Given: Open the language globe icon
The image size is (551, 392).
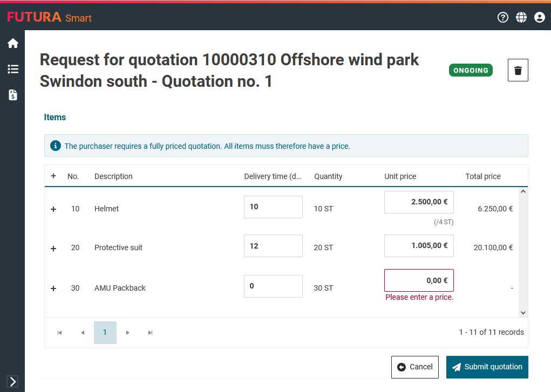Looking at the screenshot, I should pos(521,17).
